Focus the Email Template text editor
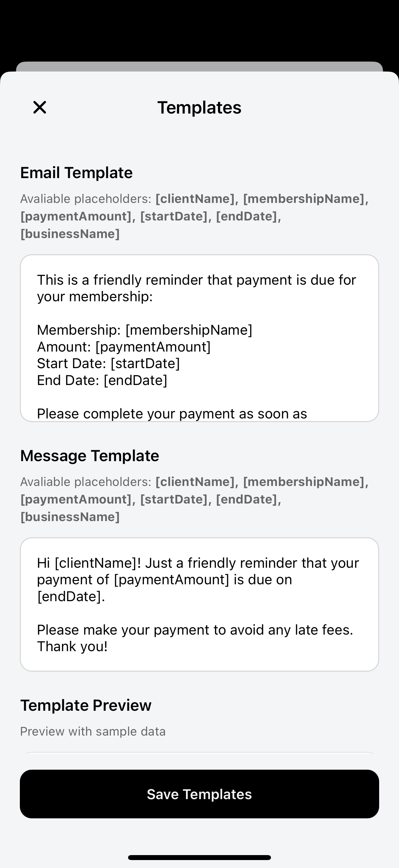 [x=199, y=338]
